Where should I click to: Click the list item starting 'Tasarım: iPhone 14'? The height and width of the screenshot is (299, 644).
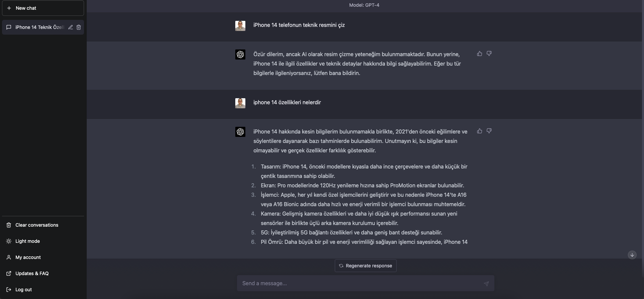coord(364,171)
